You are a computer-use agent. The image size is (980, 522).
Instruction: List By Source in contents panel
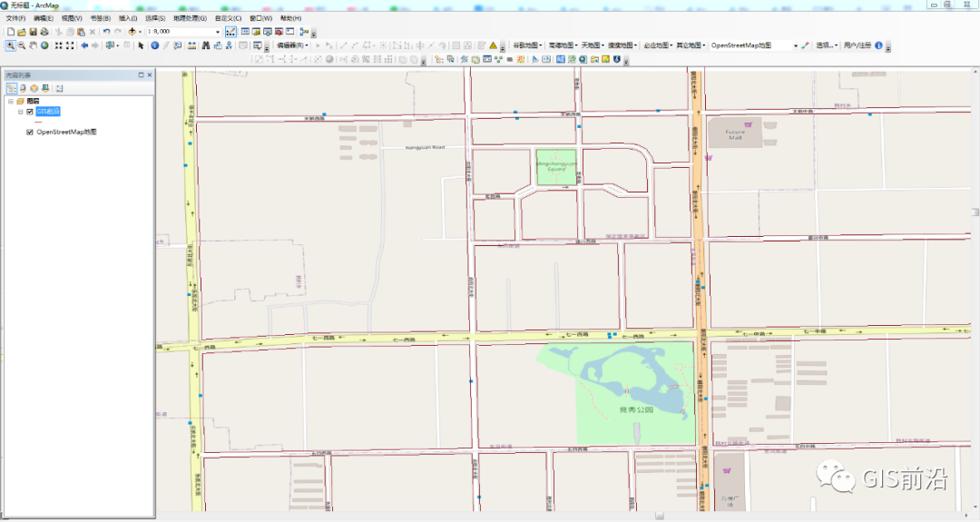pyautogui.click(x=23, y=88)
